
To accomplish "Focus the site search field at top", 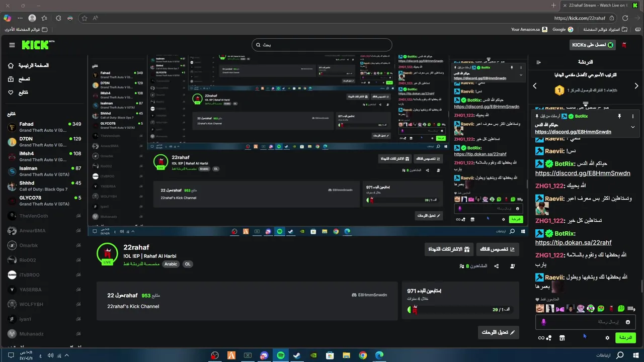I will (x=322, y=45).
